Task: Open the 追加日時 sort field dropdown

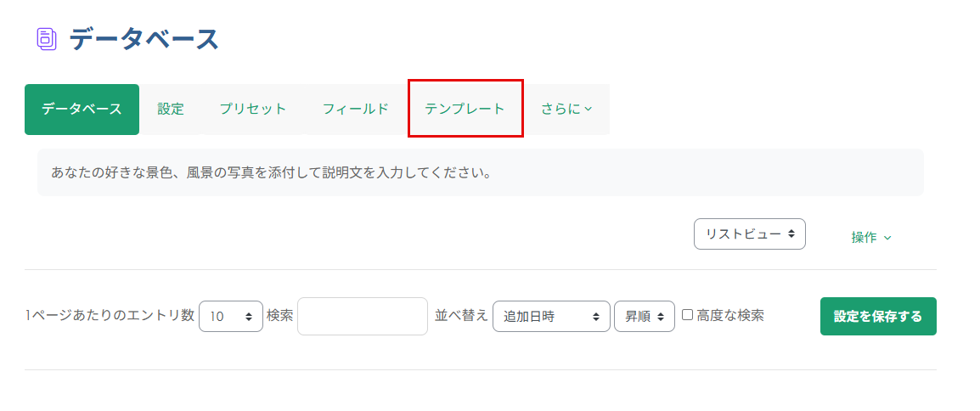Action: pyautogui.click(x=551, y=317)
